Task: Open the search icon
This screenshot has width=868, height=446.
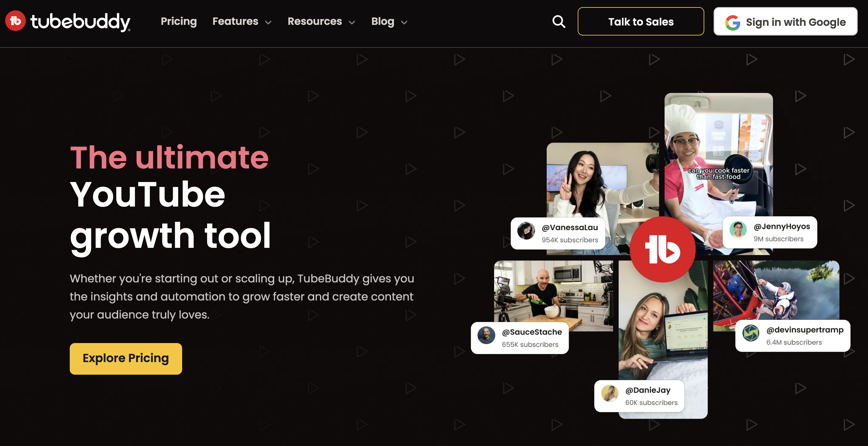Action: 558,21
